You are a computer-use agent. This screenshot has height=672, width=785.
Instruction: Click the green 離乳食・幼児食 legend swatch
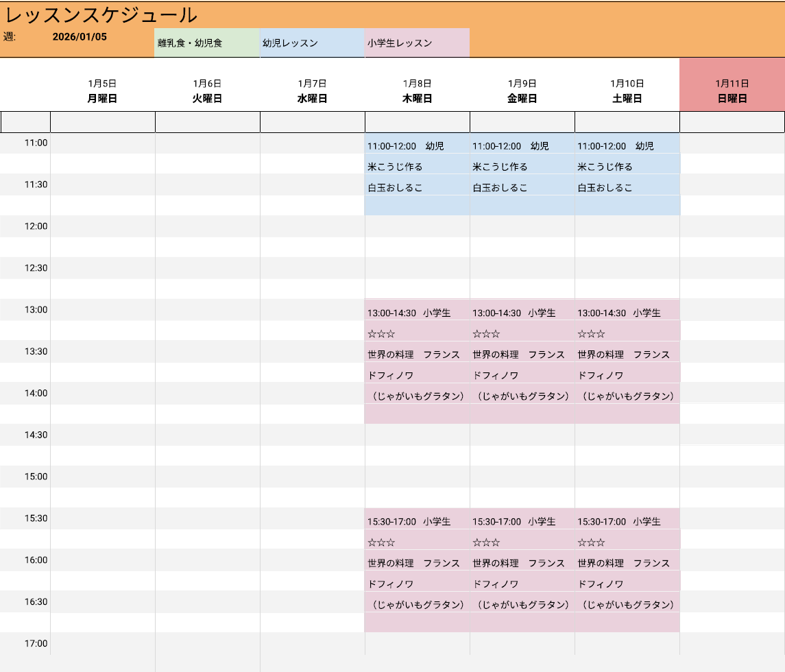[206, 43]
